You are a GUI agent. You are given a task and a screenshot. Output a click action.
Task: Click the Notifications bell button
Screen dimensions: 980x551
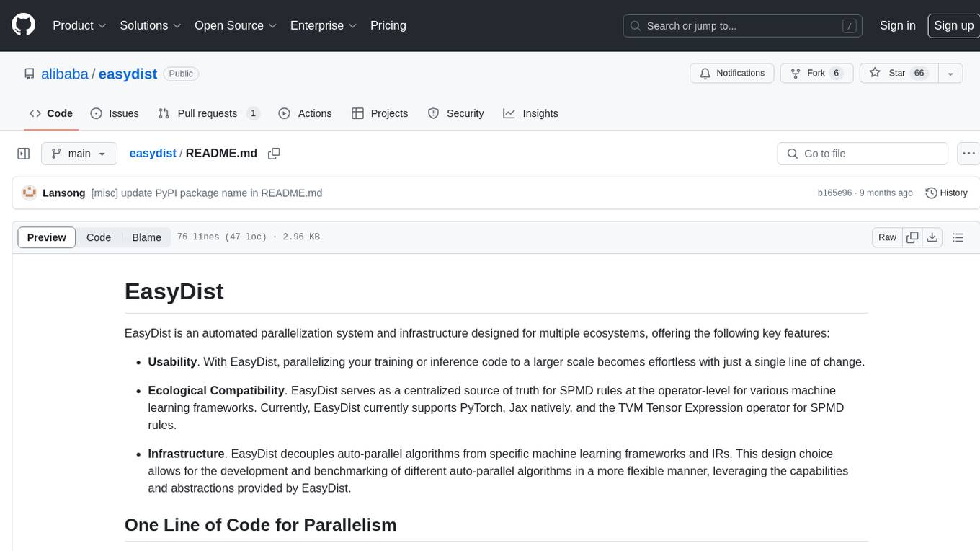732,74
